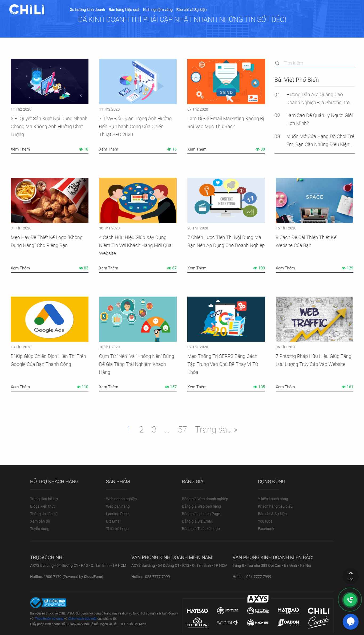This screenshot has height=635, width=364.
Task: Click the search magnifier icon
Action: (277, 63)
